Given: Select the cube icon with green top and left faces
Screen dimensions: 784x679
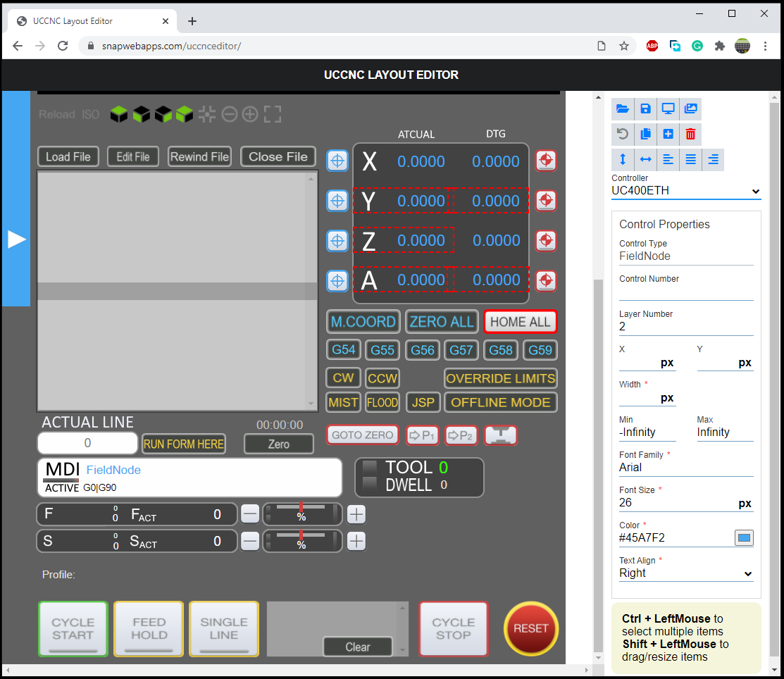Looking at the screenshot, I should [x=185, y=115].
